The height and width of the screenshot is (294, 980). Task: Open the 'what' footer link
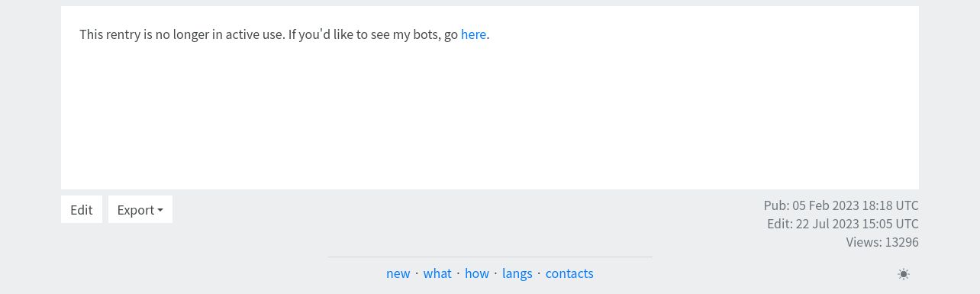pyautogui.click(x=437, y=273)
